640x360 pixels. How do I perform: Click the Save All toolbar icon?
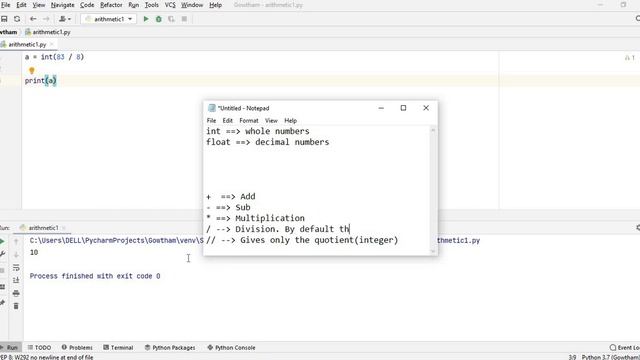(x=4, y=19)
